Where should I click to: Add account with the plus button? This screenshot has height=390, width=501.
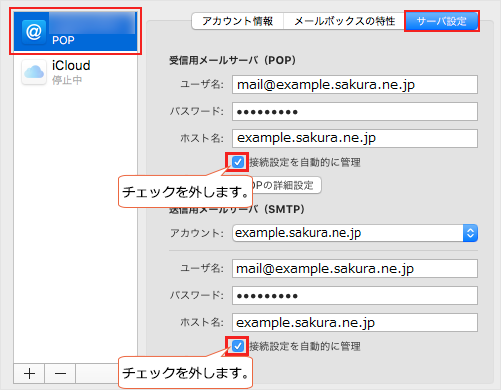coord(29,374)
